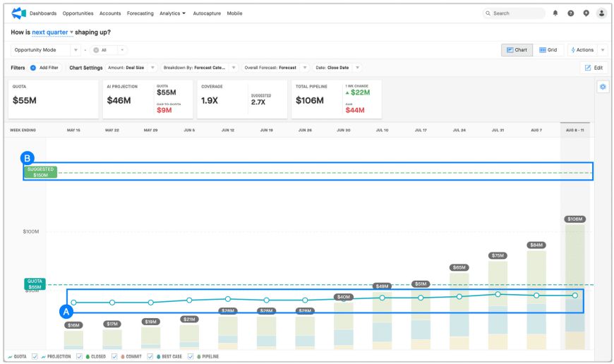The width and height of the screenshot is (614, 364).
Task: Open the Mobile nav item
Action: (x=234, y=13)
